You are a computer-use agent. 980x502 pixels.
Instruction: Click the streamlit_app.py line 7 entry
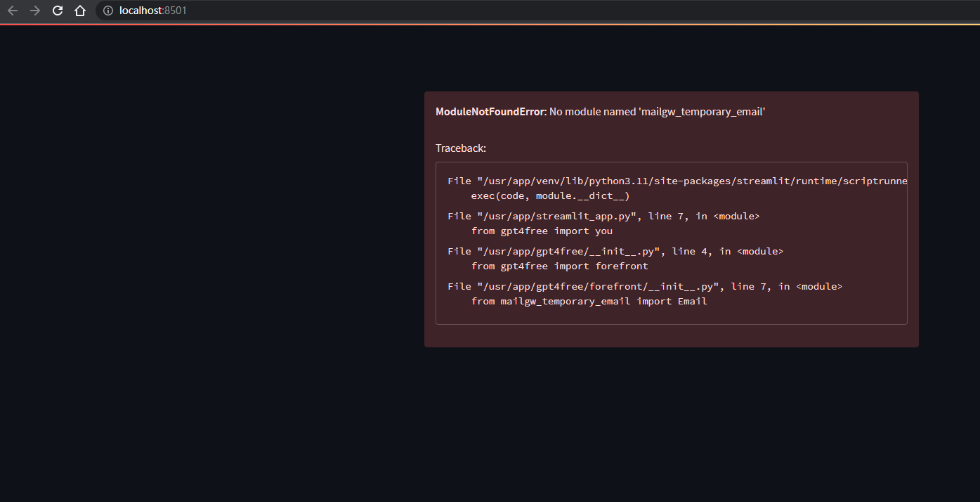coord(603,216)
